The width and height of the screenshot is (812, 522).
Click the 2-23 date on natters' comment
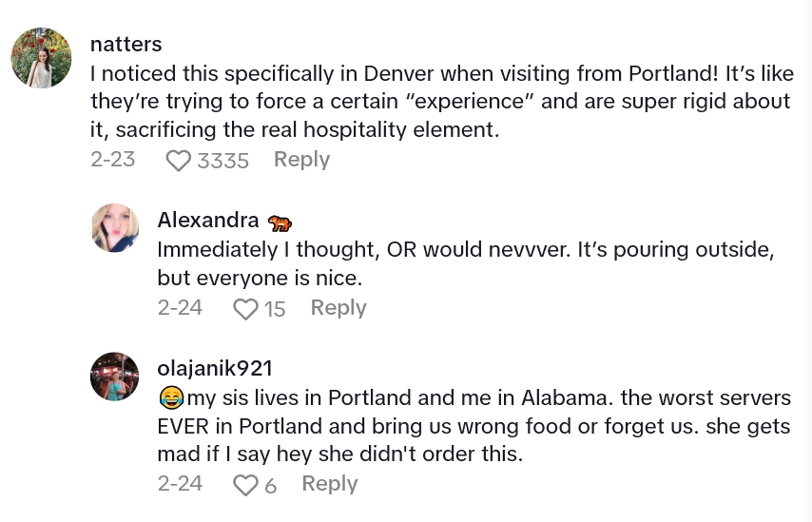(113, 160)
